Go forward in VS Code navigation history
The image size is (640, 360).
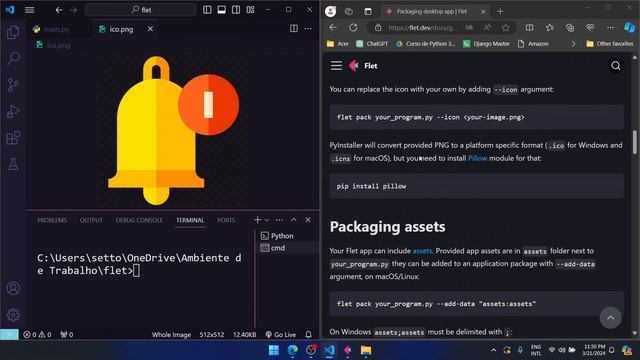[73, 10]
